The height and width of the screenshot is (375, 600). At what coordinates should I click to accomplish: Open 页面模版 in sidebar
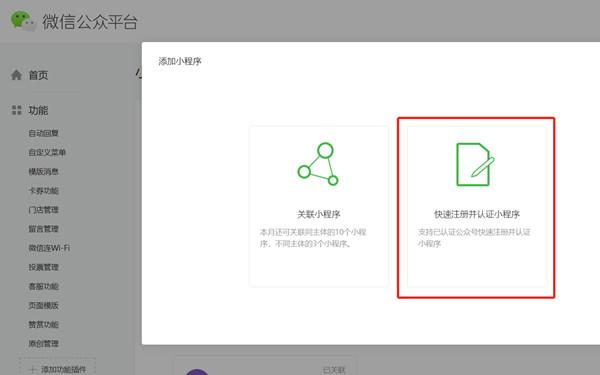[44, 305]
